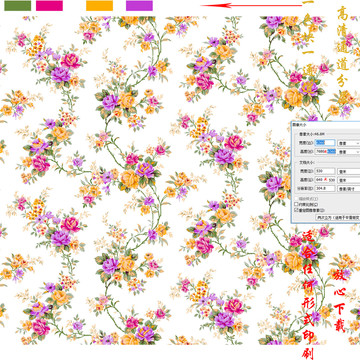Click the document width field showing 530

click(325, 171)
